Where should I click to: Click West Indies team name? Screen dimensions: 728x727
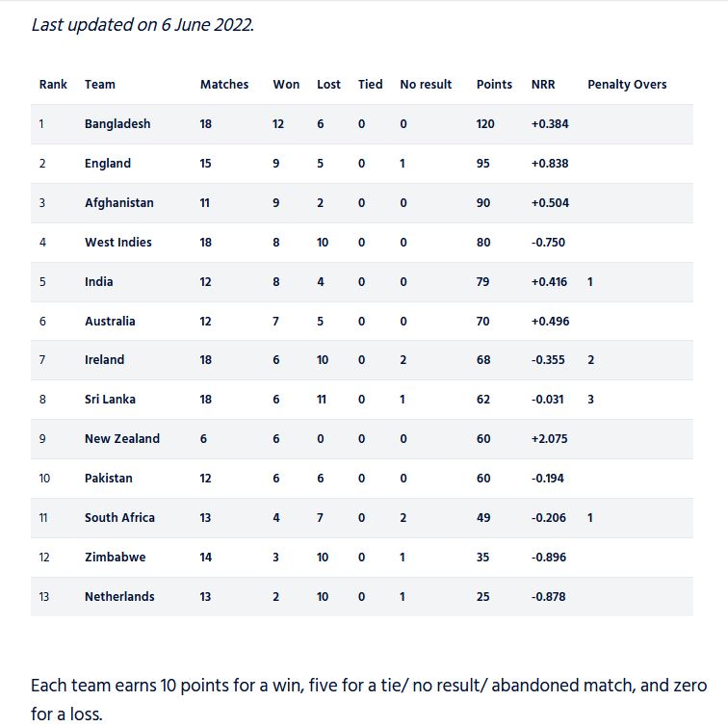(x=117, y=243)
